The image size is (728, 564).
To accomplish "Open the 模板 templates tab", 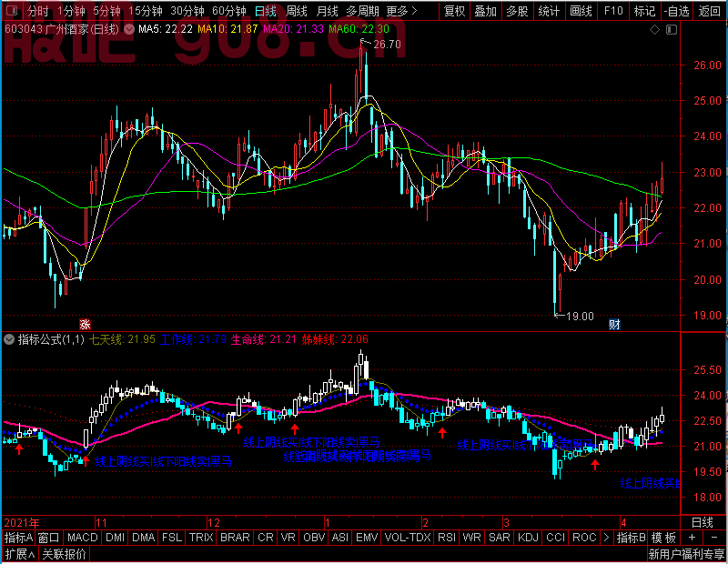I will [x=663, y=538].
